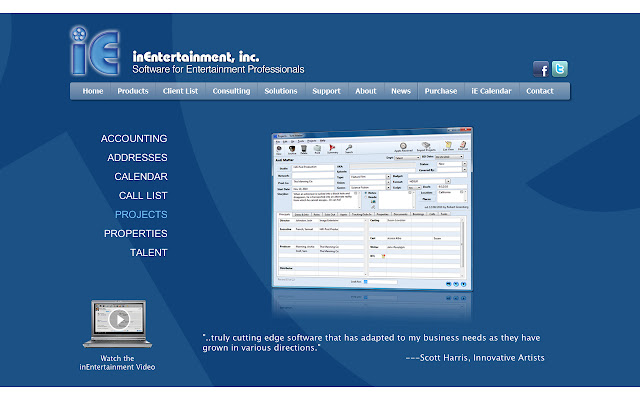Image resolution: width=640 pixels, height=400 pixels.
Task: Click the Watch the inEntertainment Video caption
Action: click(117, 363)
